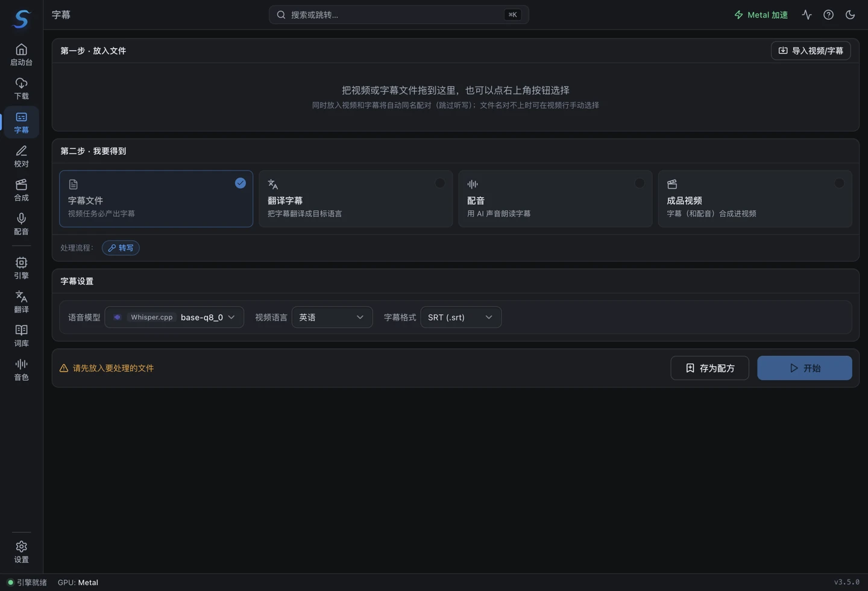
Task: Open the 翻译 sidebar page
Action: (x=22, y=302)
